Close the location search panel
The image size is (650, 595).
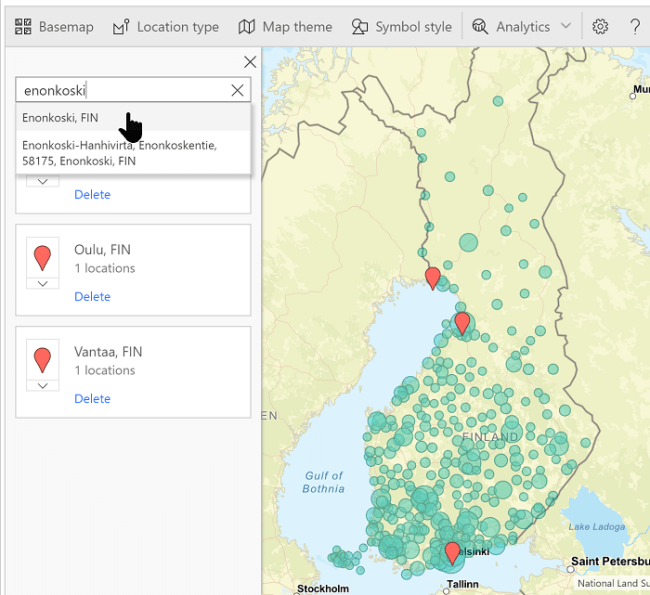pyautogui.click(x=250, y=62)
